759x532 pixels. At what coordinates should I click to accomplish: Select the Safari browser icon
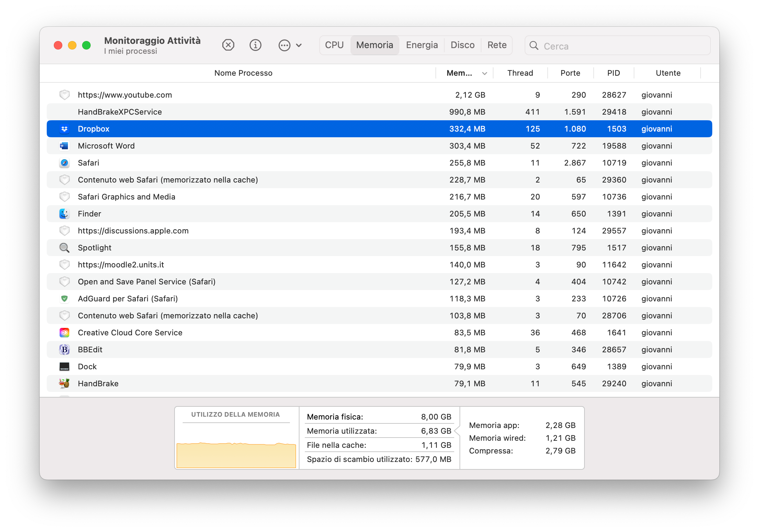64,163
